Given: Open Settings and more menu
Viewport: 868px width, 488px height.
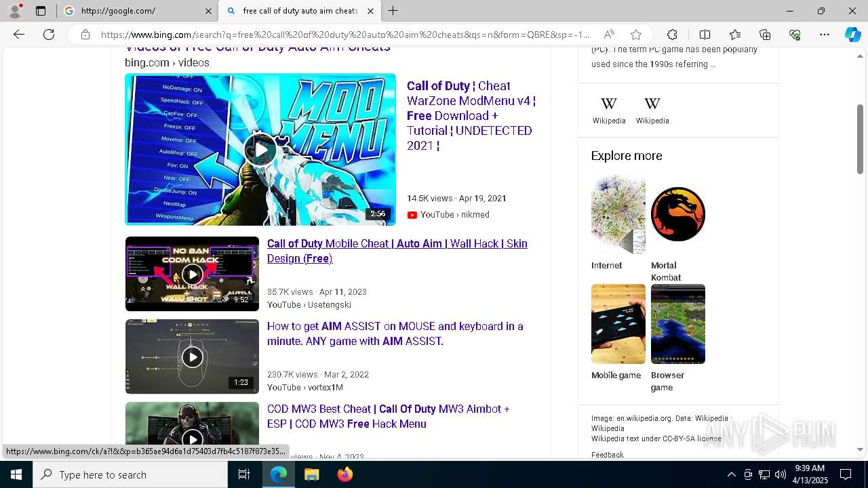Looking at the screenshot, I should 825,35.
